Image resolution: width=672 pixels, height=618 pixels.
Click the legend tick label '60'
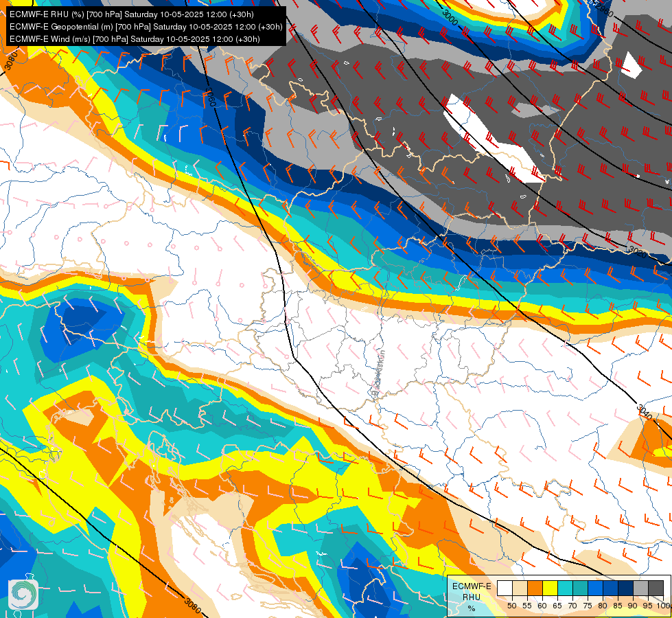click(x=542, y=606)
